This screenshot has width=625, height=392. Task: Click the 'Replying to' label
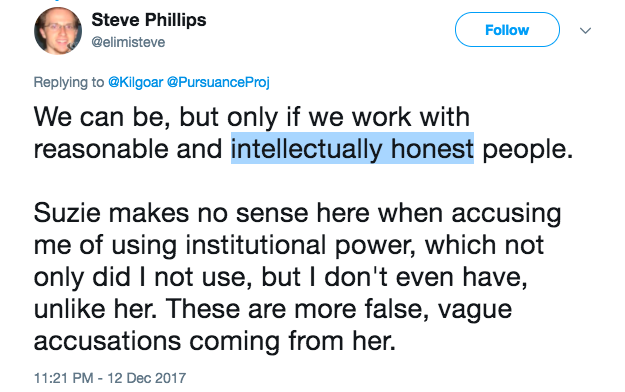[x=69, y=82]
